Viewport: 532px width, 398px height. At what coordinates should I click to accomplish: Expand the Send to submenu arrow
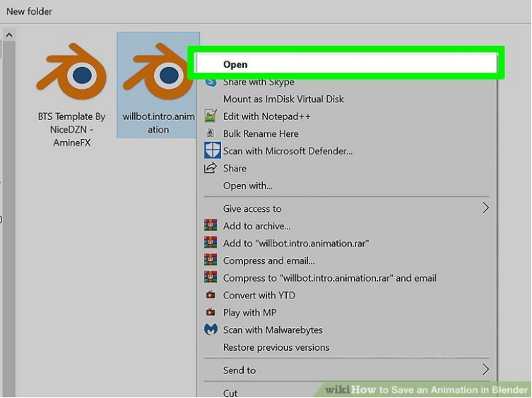[x=485, y=370]
